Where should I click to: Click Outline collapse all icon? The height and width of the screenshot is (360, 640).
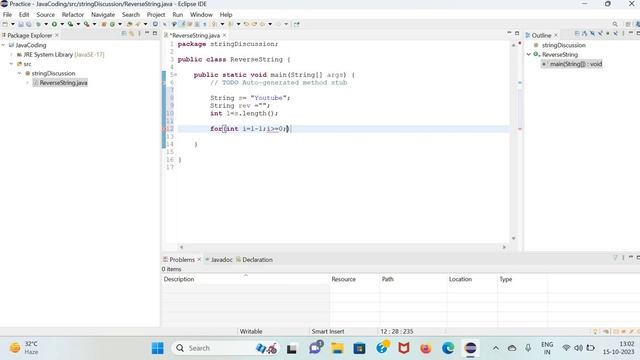(576, 33)
